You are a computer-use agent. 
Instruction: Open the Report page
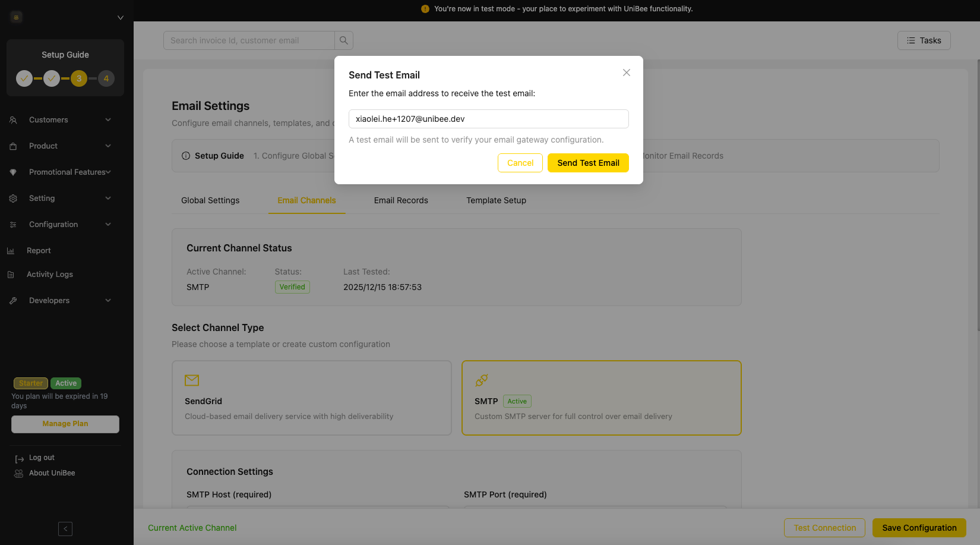click(39, 251)
